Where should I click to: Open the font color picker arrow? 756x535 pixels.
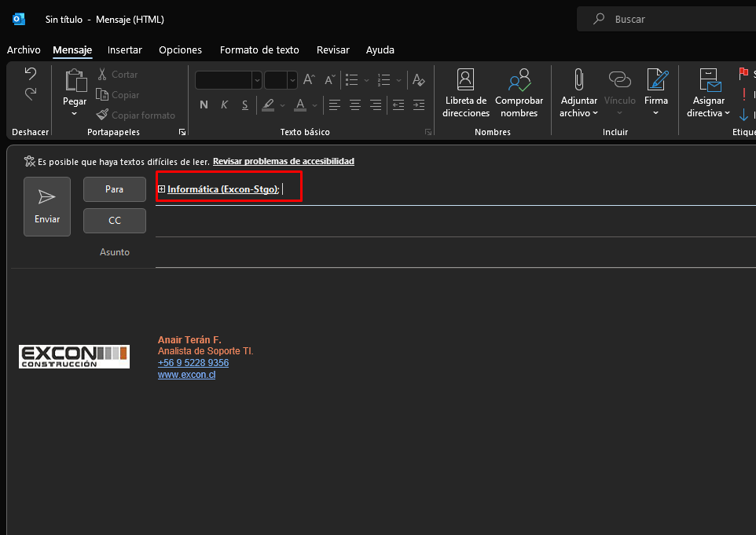(x=315, y=105)
